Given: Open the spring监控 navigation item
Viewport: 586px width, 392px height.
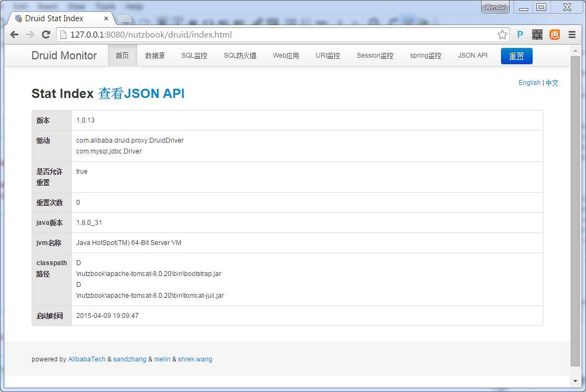Looking at the screenshot, I should (x=426, y=56).
